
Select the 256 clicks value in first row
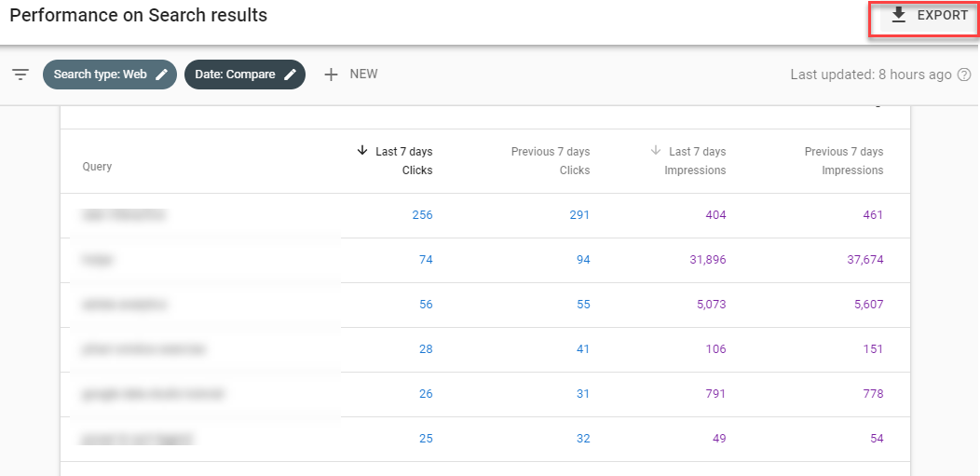(422, 215)
